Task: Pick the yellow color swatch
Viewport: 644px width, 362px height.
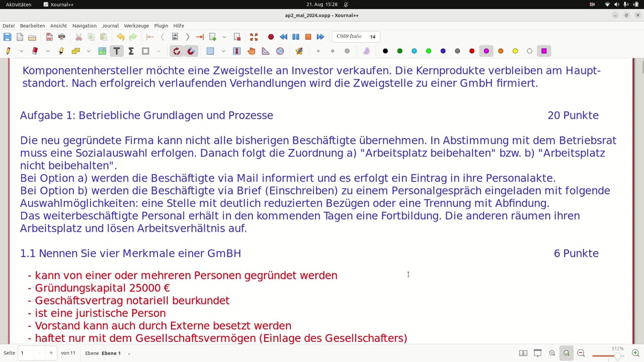Action: click(515, 51)
